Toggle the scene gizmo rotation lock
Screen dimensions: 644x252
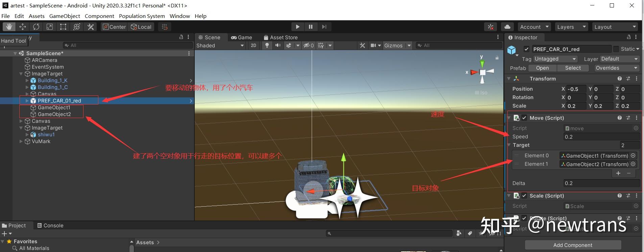tap(497, 58)
